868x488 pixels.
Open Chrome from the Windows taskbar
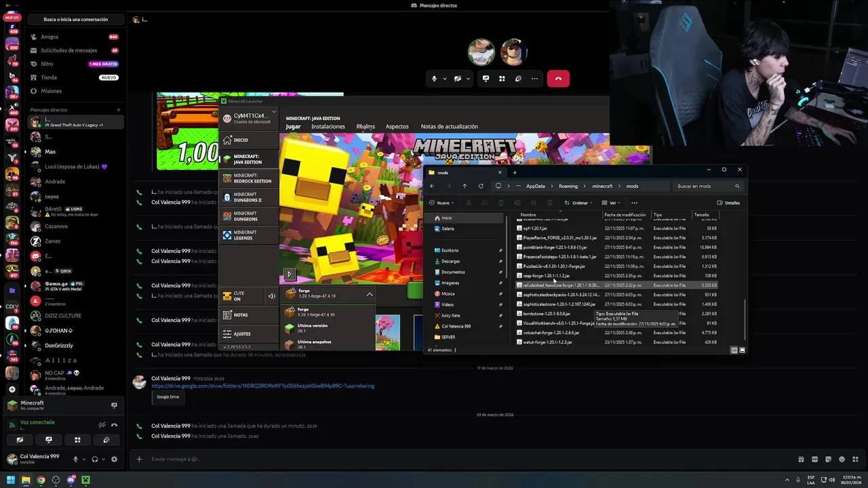tap(41, 480)
